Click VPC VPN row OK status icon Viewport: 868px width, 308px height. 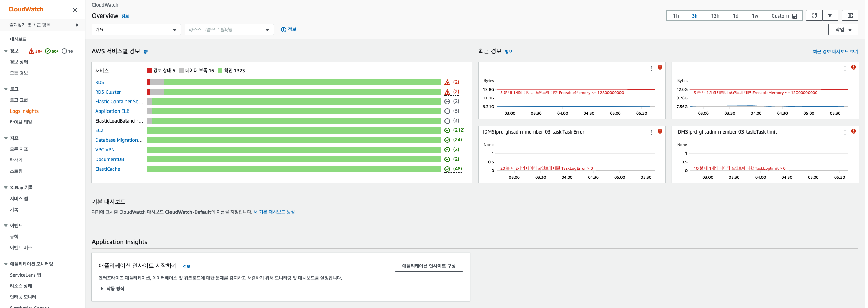pos(447,150)
